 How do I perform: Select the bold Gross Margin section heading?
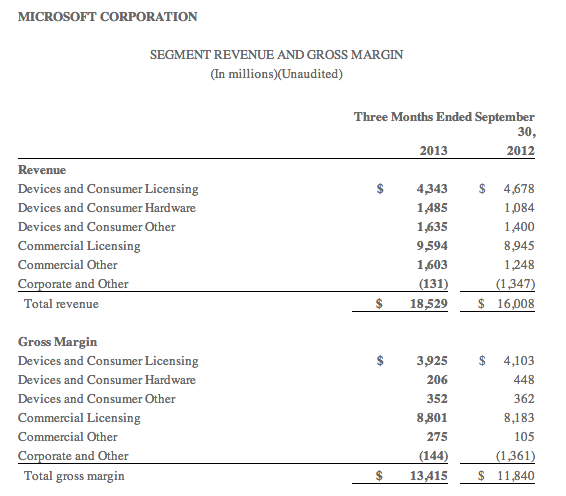click(57, 342)
